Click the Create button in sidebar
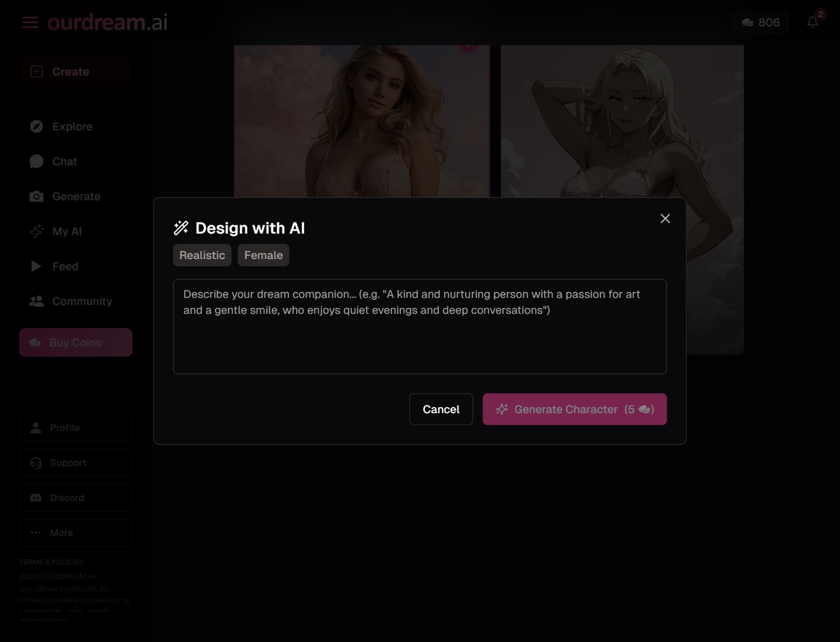The height and width of the screenshot is (642, 840). [75, 71]
